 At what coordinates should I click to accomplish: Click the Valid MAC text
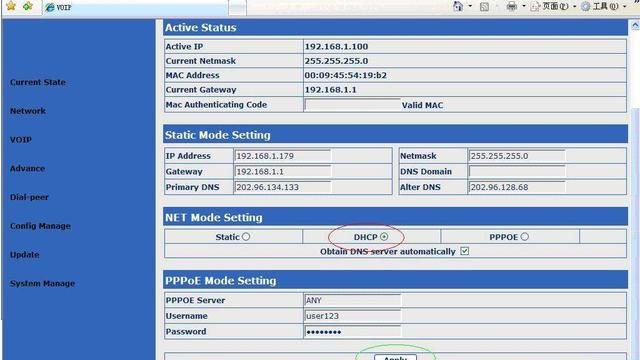[422, 105]
